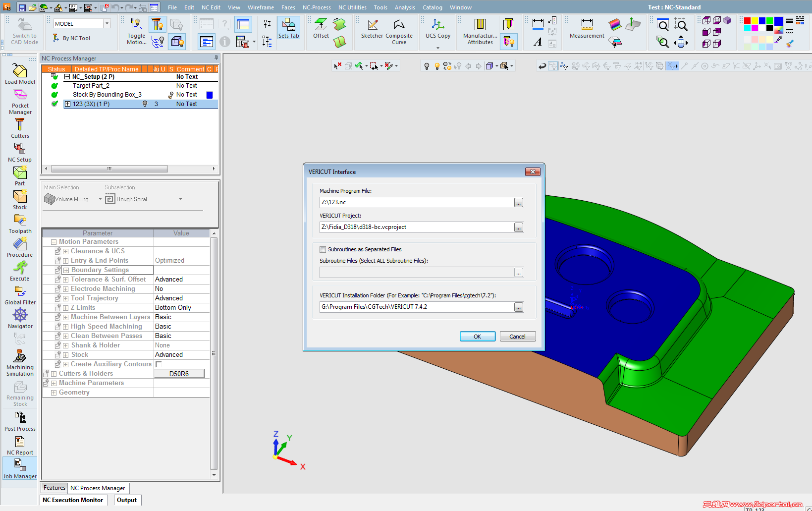Toggle the light bulb on 123 (3X) row
Screen dimensions: 812x511
click(145, 104)
